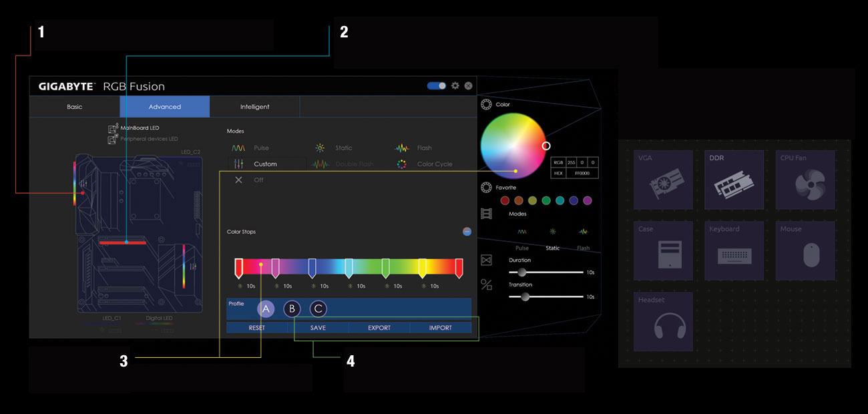
Task: Open RGB Fusion settings gear
Action: (455, 85)
